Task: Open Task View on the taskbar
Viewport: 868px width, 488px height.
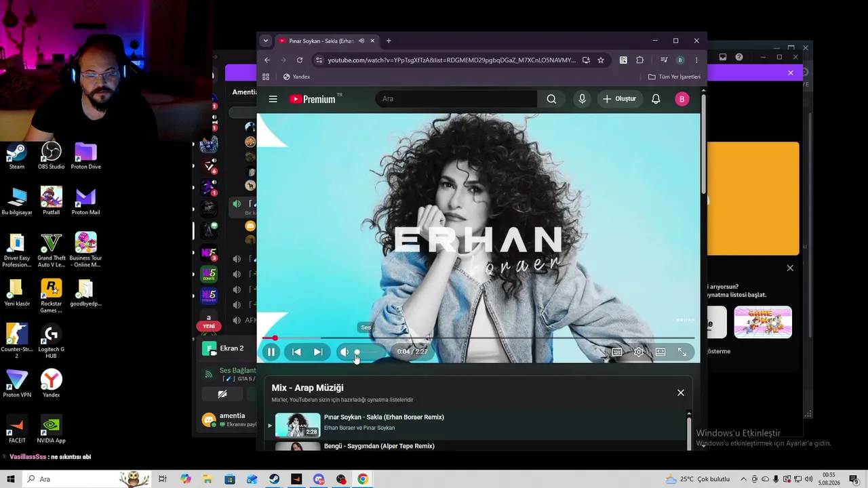Action: 163,479
